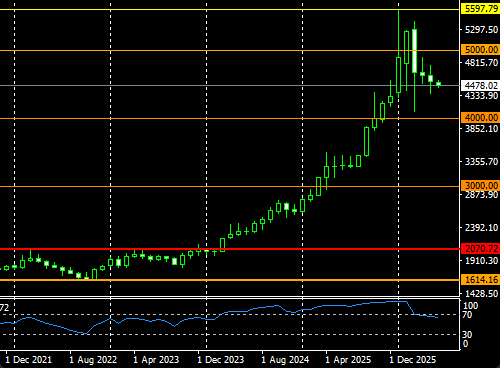Click the 3852.10 price scale value
This screenshot has height=368, width=500.
pyautogui.click(x=481, y=128)
